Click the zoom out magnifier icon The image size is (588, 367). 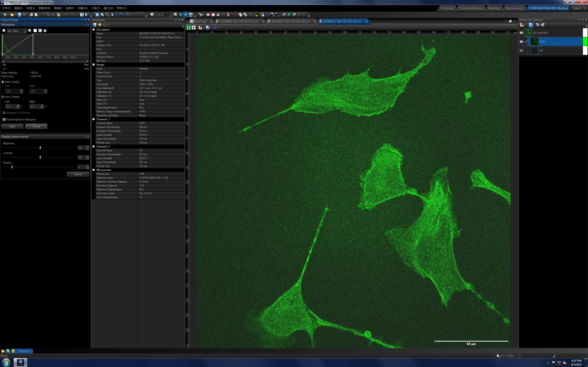click(x=152, y=14)
